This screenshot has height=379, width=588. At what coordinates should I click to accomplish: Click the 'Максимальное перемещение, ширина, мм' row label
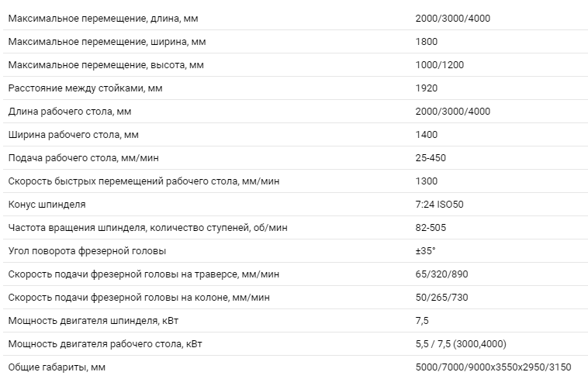[107, 42]
